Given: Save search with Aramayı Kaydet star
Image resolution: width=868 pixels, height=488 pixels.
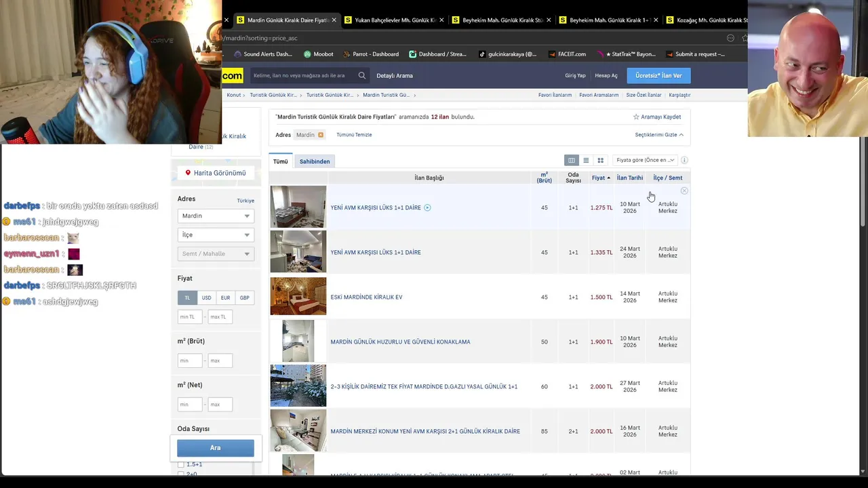Looking at the screenshot, I should coord(656,117).
